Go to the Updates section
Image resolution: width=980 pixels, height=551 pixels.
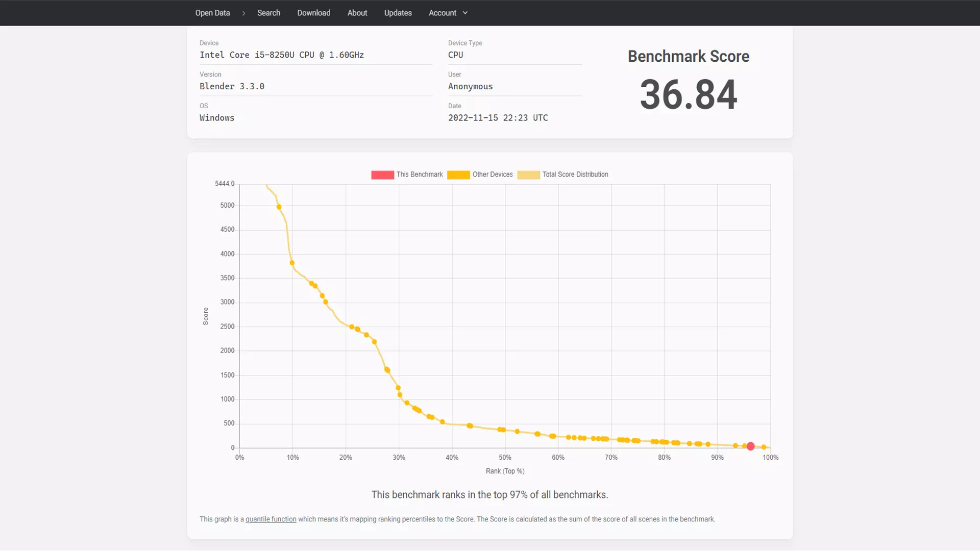[398, 13]
